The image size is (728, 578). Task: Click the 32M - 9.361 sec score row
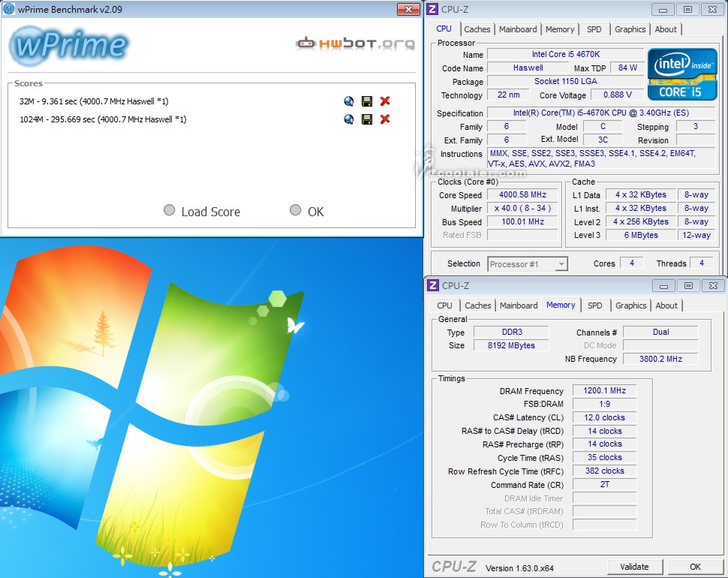pos(94,101)
